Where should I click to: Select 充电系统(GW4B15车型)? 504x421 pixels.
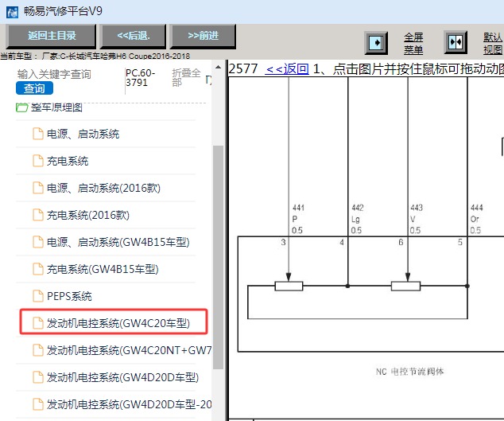[103, 269]
